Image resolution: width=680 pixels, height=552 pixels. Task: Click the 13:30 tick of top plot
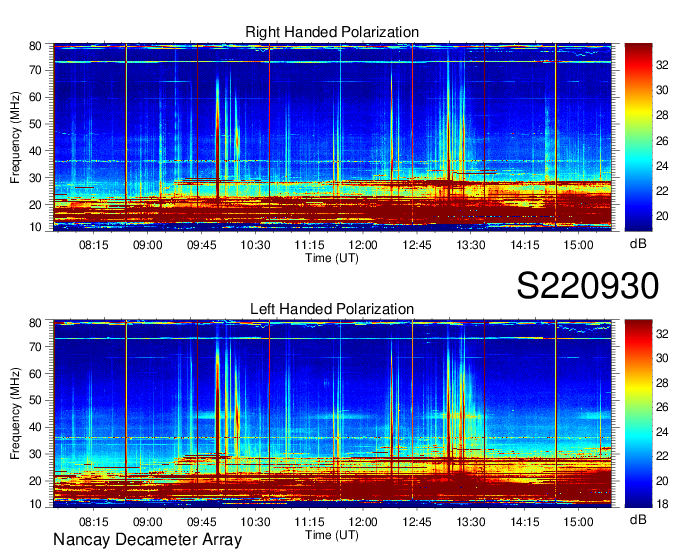[471, 245]
